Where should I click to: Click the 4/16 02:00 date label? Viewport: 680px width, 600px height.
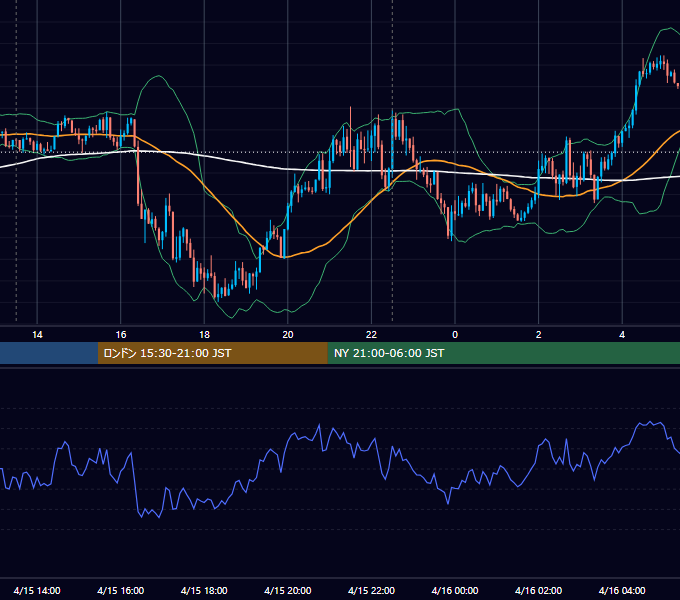(x=539, y=590)
